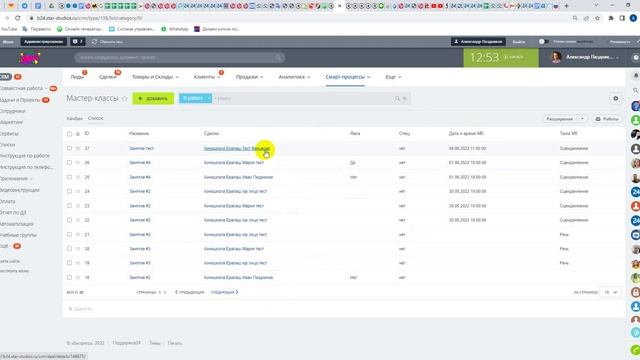Image resolution: width=640 pixels, height=360 pixels.
Task: Expand the Товары и Склады menu
Action: click(x=155, y=77)
